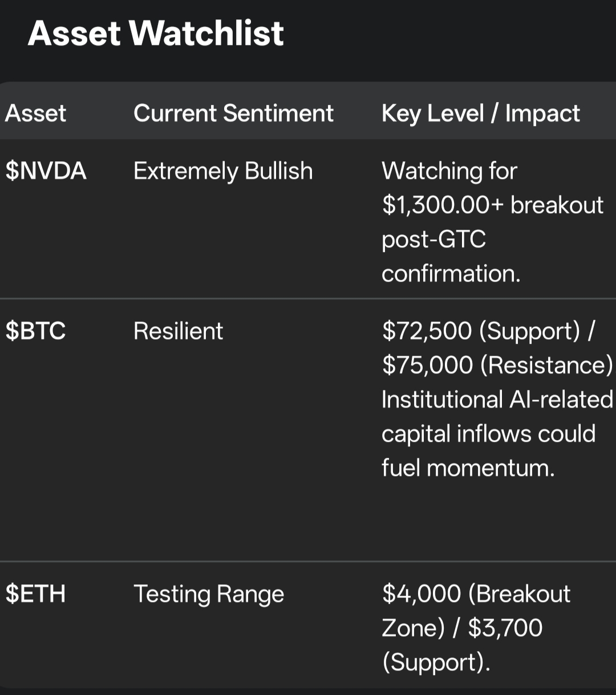Screen dimensions: 616x695
Task: Click the $75,000 resistance level
Action: [427, 365]
